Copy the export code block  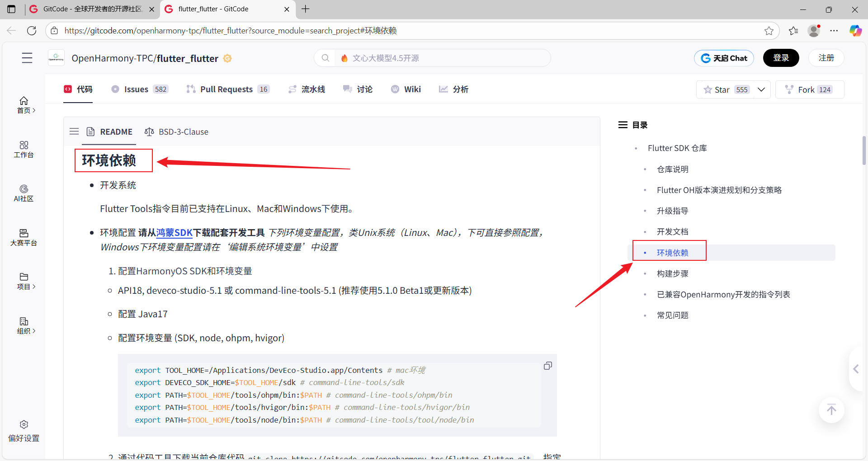tap(547, 366)
